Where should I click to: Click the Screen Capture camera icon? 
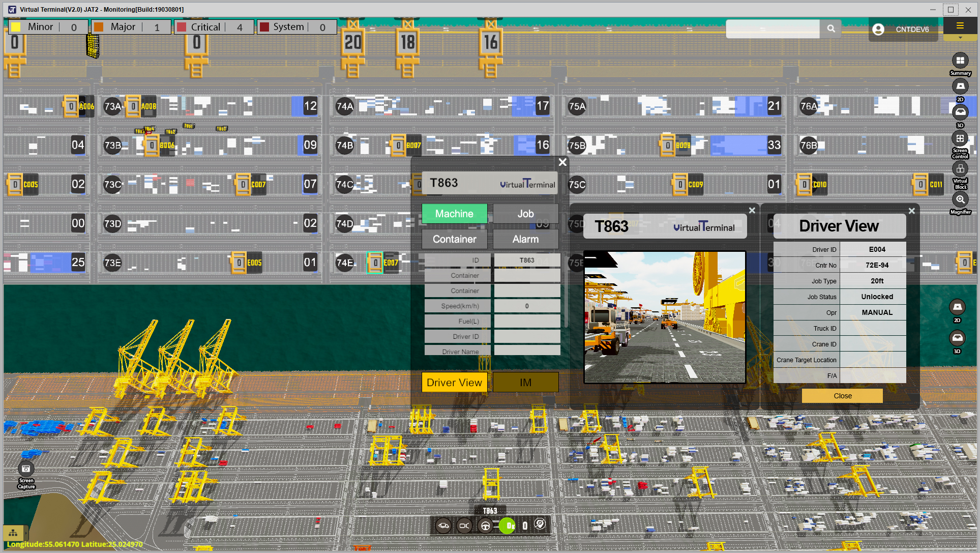click(x=26, y=469)
